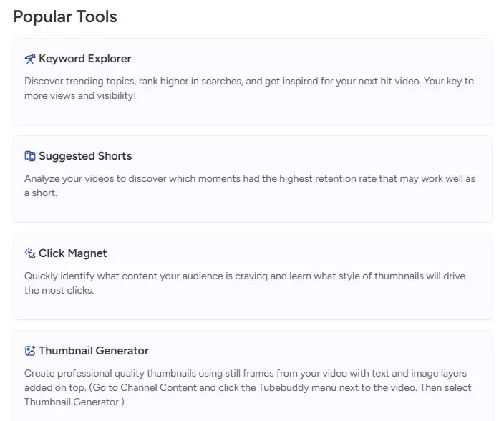
Task: Click the Popular Tools heading
Action: (x=65, y=16)
